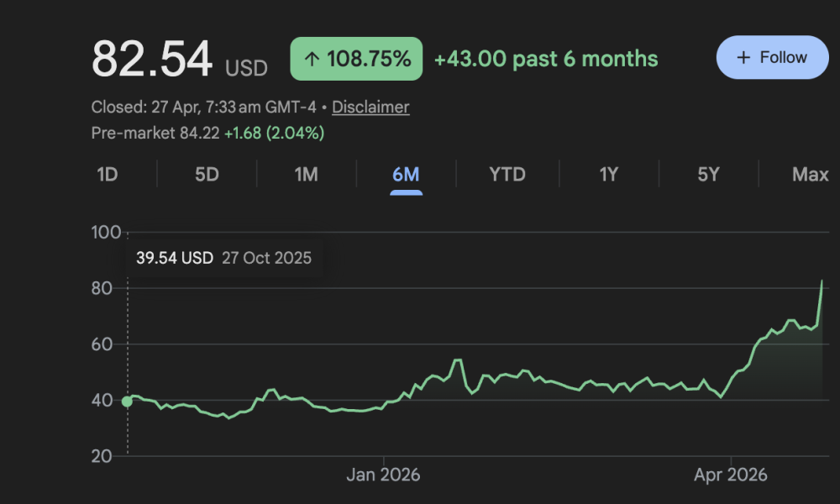Click the 27 Oct 2025 tooltip date
840x504 pixels.
267,258
